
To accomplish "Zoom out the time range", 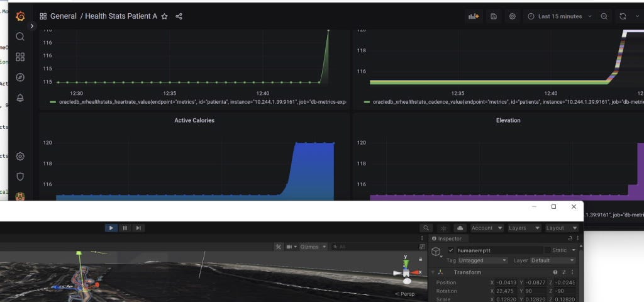I will point(604,16).
